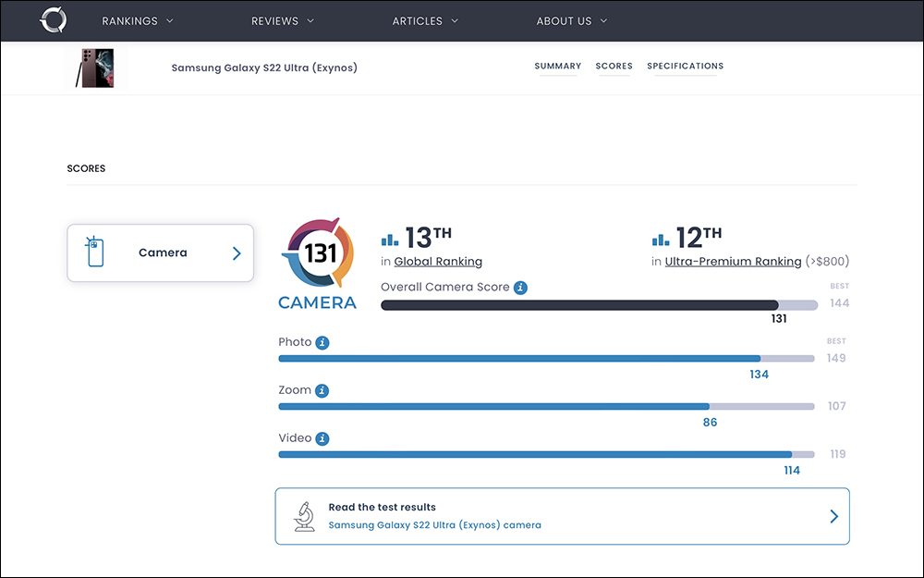Image resolution: width=924 pixels, height=578 pixels.
Task: Click the info icon beside Overall Camera Score
Action: tap(520, 288)
